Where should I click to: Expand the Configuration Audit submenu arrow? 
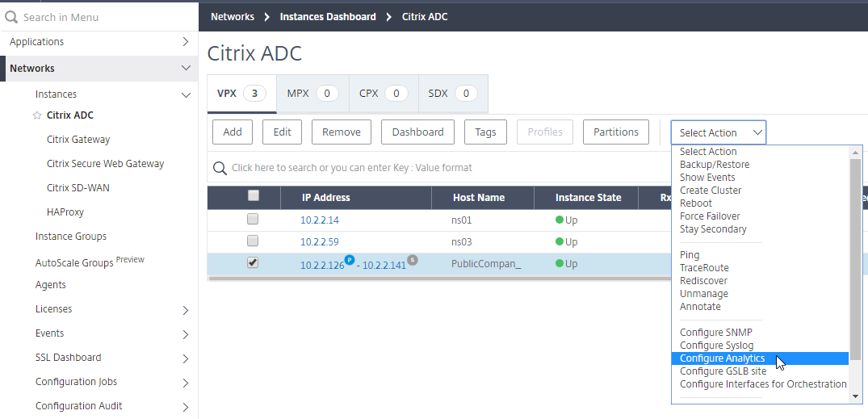186,408
